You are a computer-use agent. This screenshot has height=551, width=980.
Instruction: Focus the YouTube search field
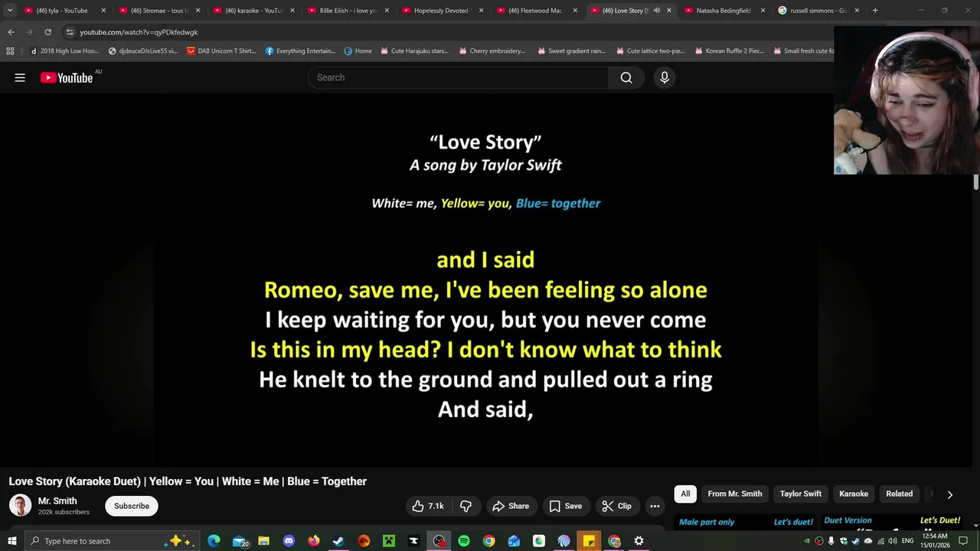(459, 77)
